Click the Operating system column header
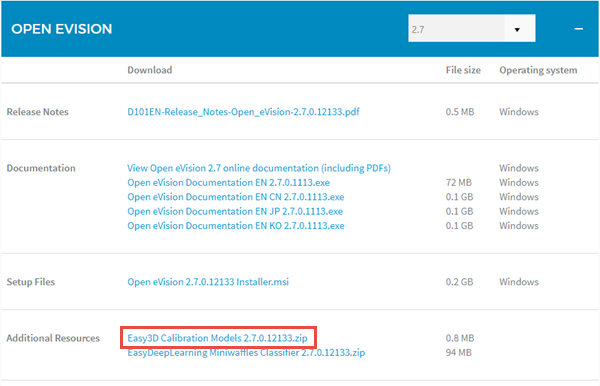The image size is (600, 386). pyautogui.click(x=538, y=70)
